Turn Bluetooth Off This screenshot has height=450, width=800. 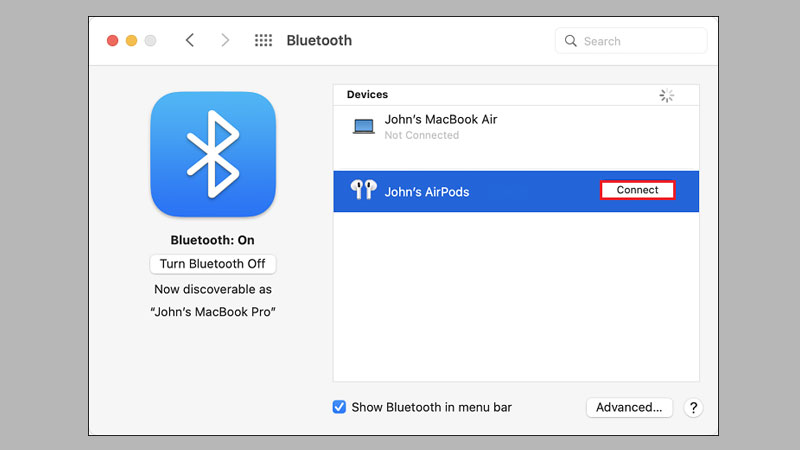tap(212, 264)
